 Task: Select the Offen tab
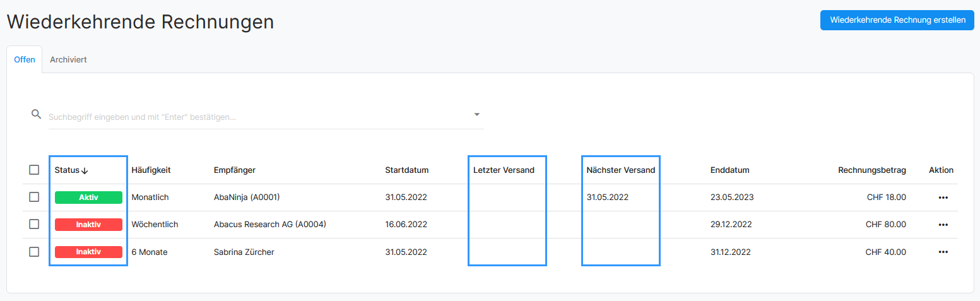[x=25, y=60]
